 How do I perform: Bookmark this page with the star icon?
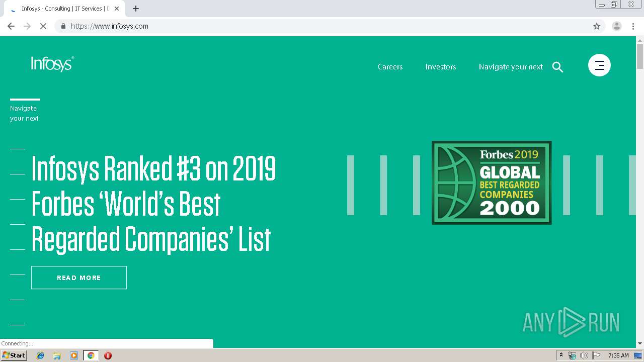pyautogui.click(x=597, y=26)
